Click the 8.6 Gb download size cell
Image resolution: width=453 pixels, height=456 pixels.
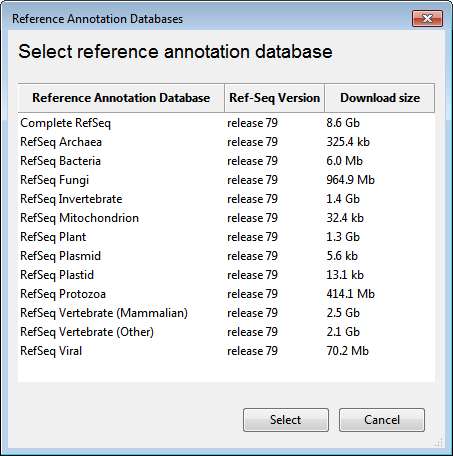343,123
